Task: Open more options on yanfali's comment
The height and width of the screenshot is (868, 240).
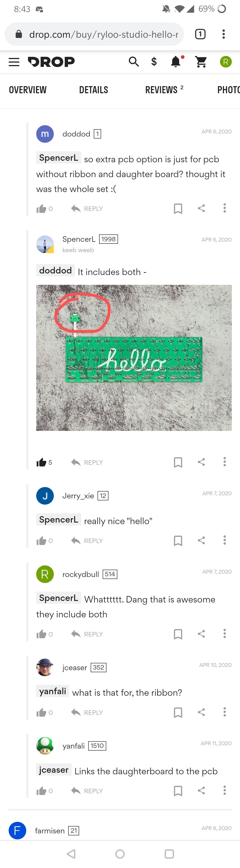Action: 224,790
